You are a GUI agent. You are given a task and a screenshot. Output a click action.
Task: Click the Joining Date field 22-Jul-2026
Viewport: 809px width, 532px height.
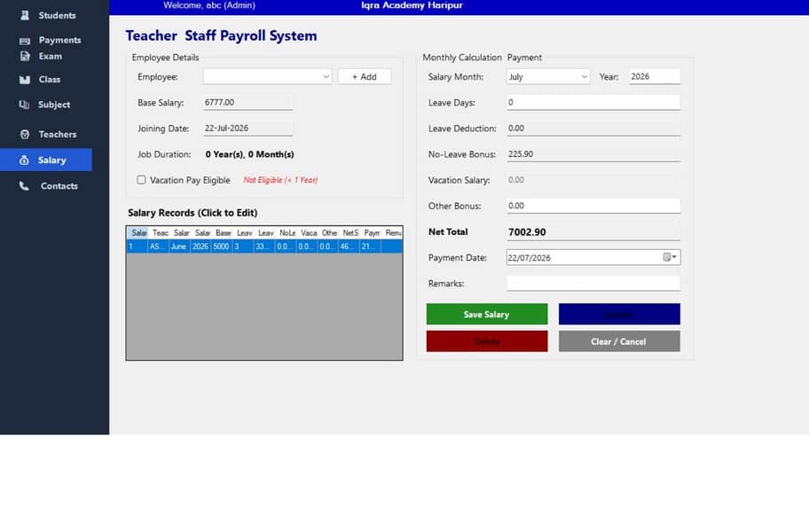[x=247, y=128]
